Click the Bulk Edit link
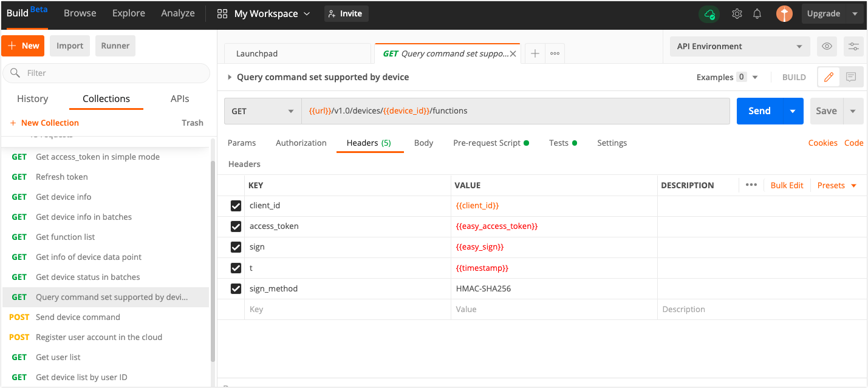This screenshot has height=388, width=868. coord(787,185)
